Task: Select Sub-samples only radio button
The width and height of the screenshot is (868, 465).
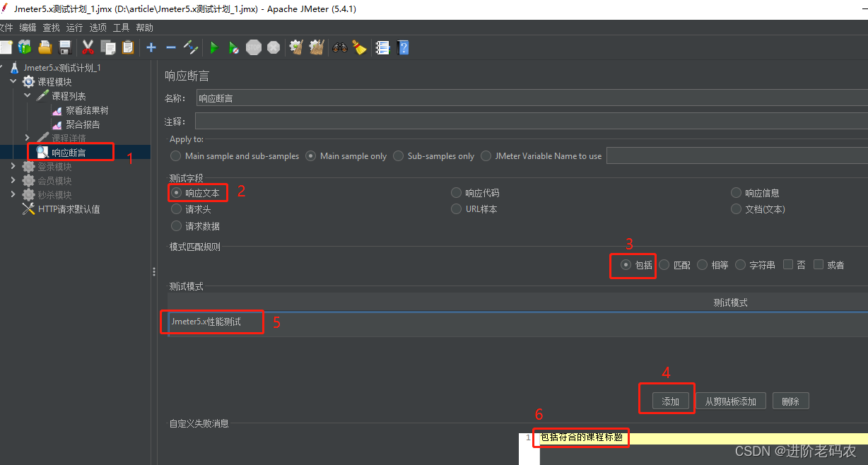Action: (399, 155)
